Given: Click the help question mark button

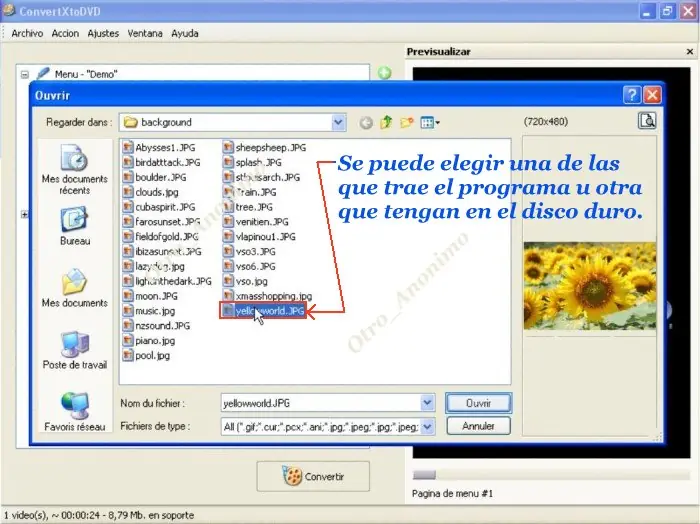Looking at the screenshot, I should 631,95.
